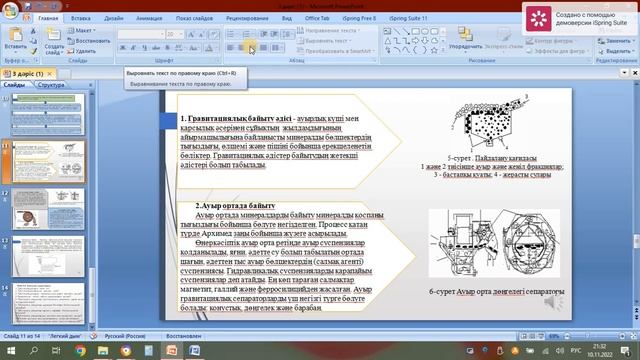
Task: Toggle strikethrough text formatting
Action: pyautogui.click(x=156, y=48)
